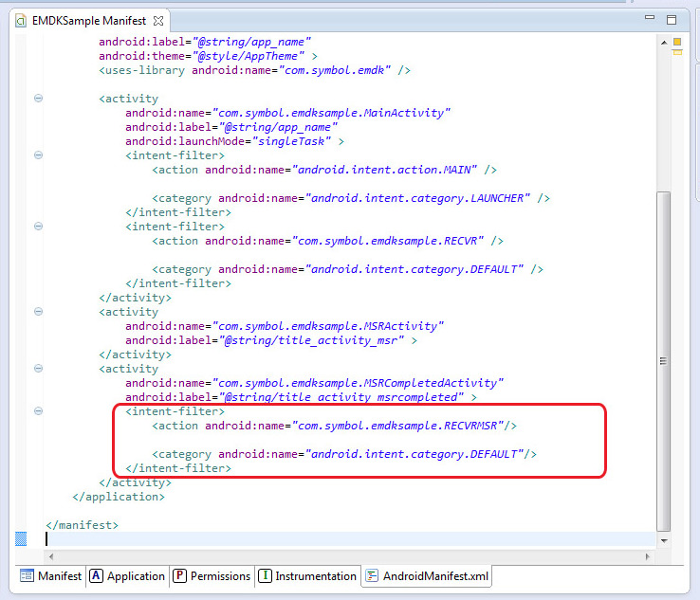Click the horizontal scrollbar right arrow
Screen dimensions: 700x600
pyautogui.click(x=649, y=556)
